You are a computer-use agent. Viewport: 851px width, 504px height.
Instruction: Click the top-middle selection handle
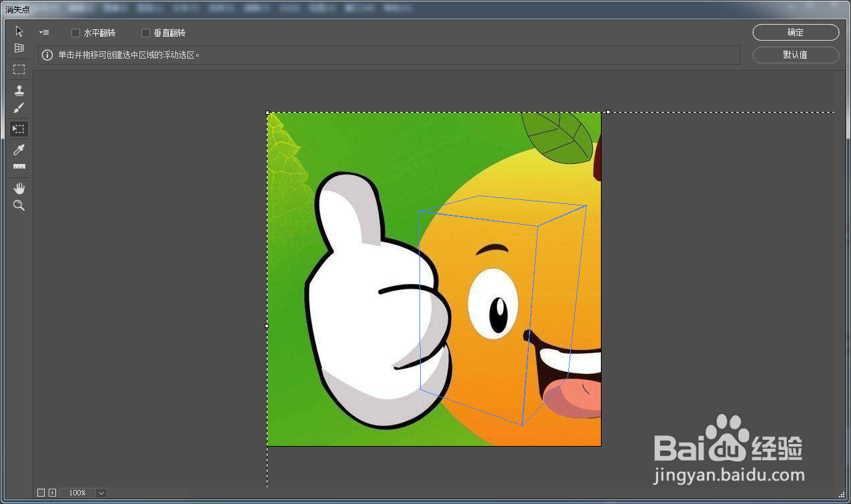pyautogui.click(x=608, y=112)
